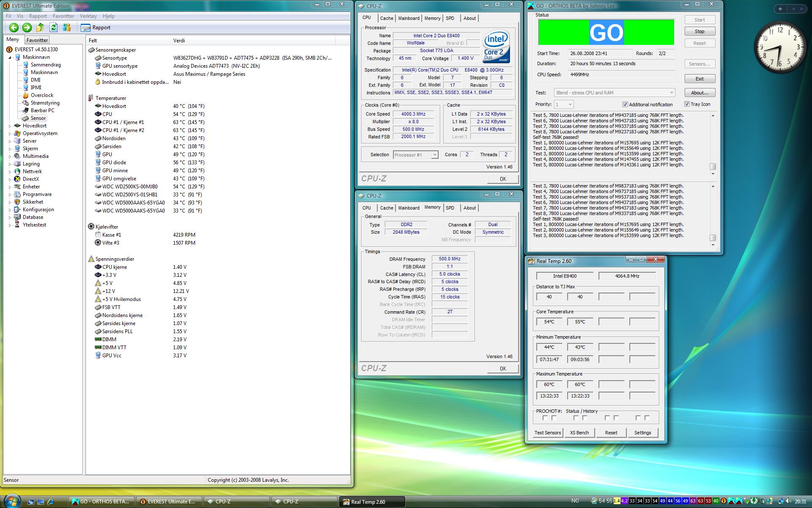This screenshot has width=812, height=508.
Task: Click the Felt column header in EVEREST
Action: (129, 41)
